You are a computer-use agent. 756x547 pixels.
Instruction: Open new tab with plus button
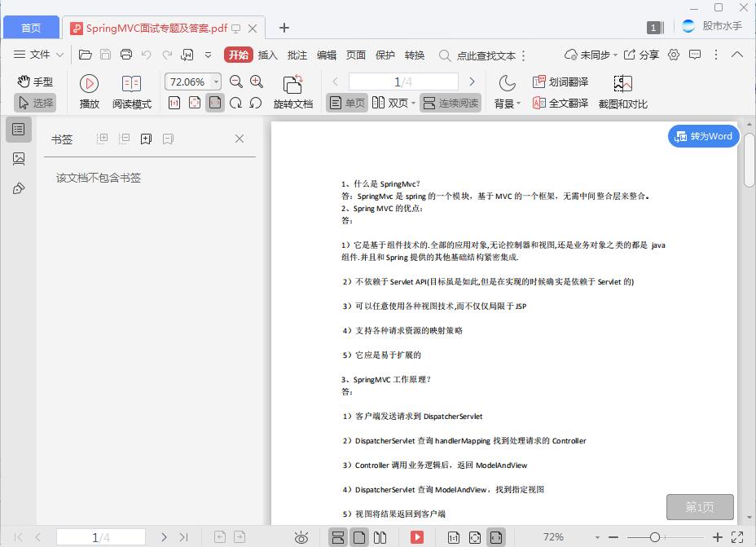284,28
